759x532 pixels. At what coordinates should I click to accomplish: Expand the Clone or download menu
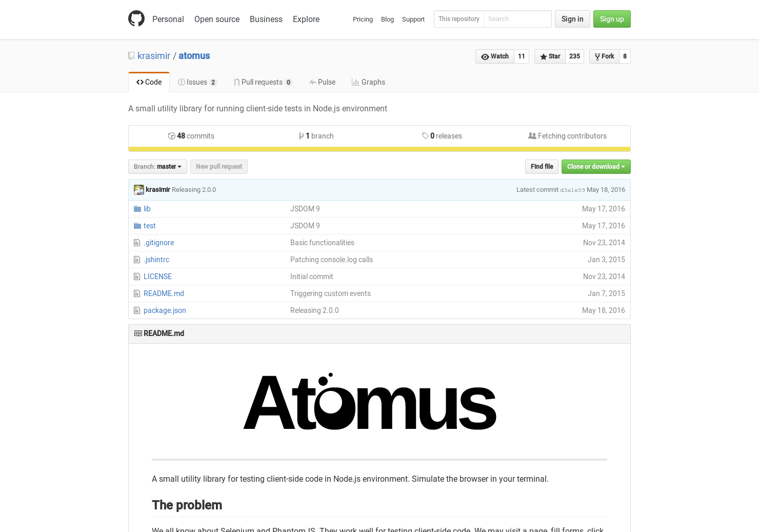click(596, 167)
